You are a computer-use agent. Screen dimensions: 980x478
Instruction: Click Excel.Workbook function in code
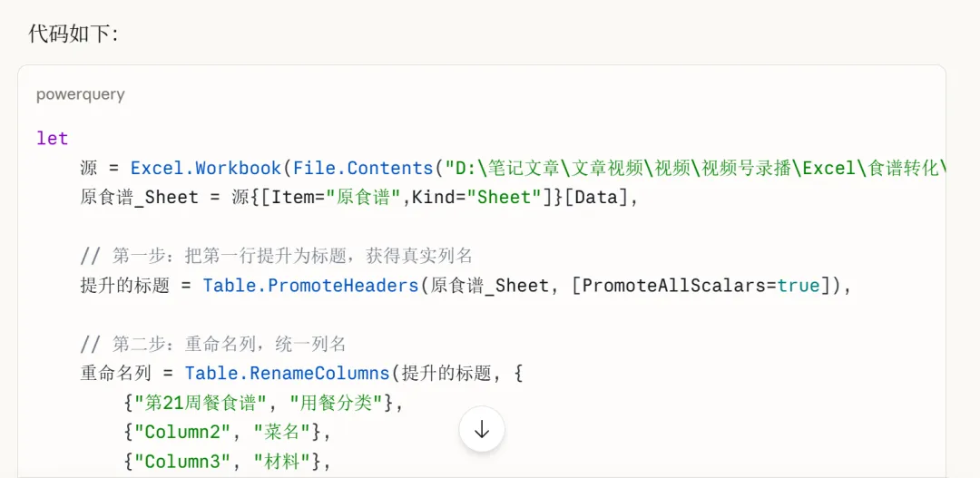[206, 168]
